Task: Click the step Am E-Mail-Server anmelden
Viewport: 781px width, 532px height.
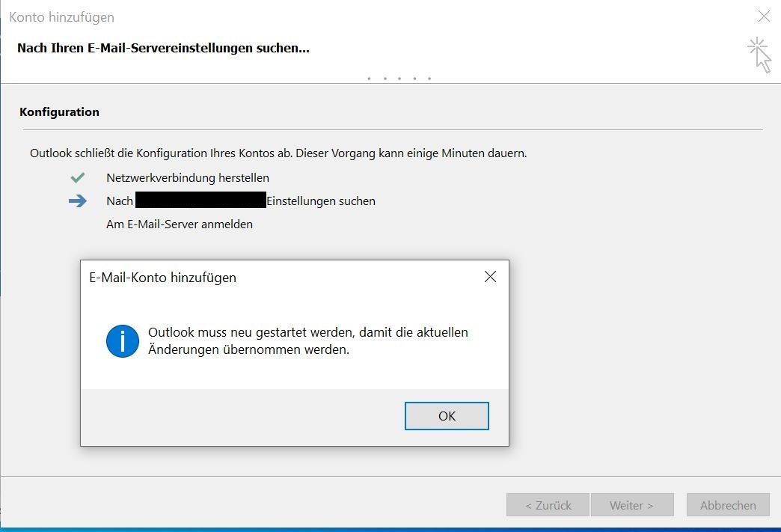Action: point(180,224)
